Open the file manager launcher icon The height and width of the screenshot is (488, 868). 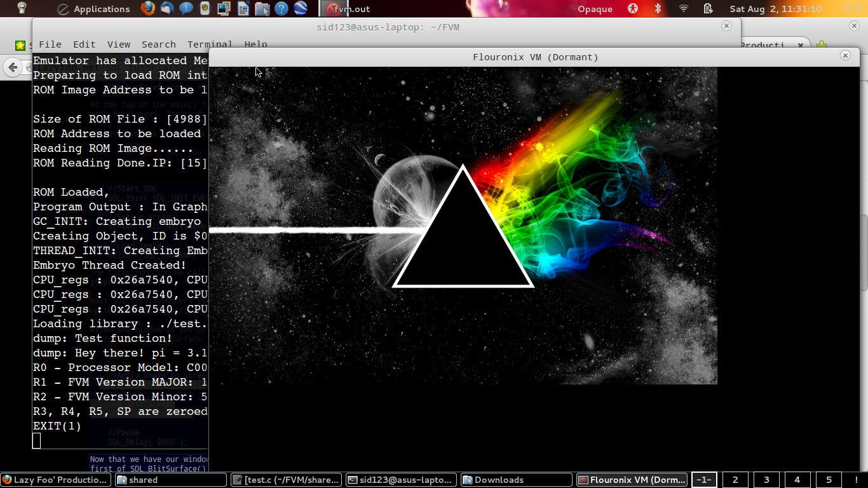click(x=262, y=8)
